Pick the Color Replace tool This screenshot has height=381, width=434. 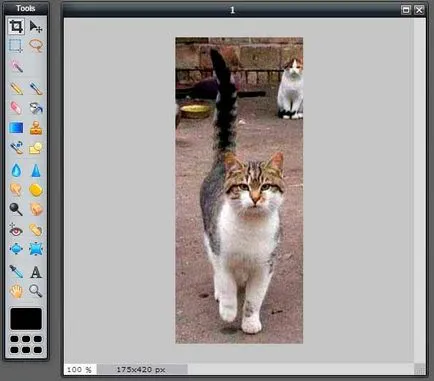[x=16, y=148]
